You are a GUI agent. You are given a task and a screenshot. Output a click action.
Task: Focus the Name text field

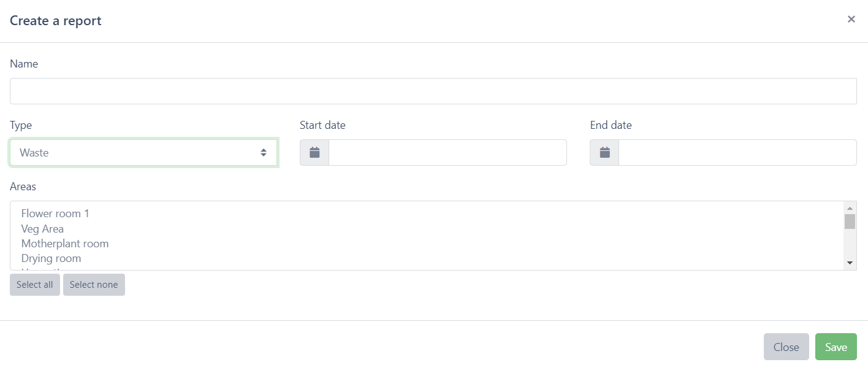433,91
